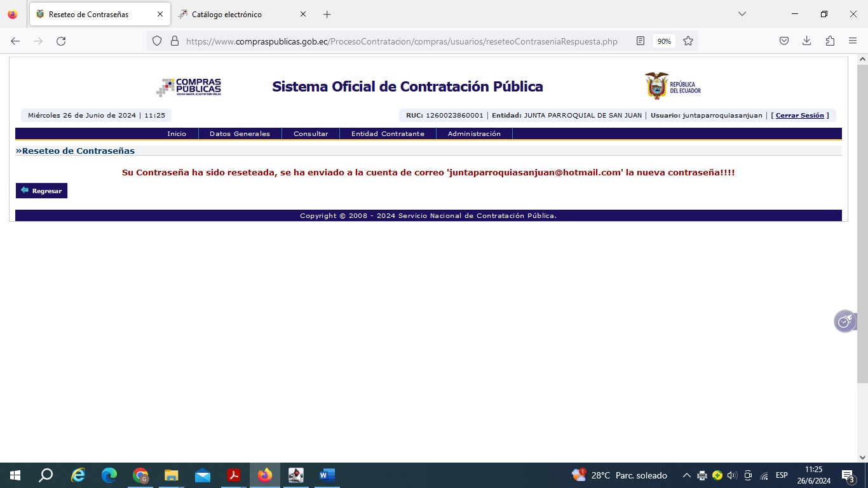Open Microsoft Word from the taskbar
The width and height of the screenshot is (868, 488).
[327, 475]
